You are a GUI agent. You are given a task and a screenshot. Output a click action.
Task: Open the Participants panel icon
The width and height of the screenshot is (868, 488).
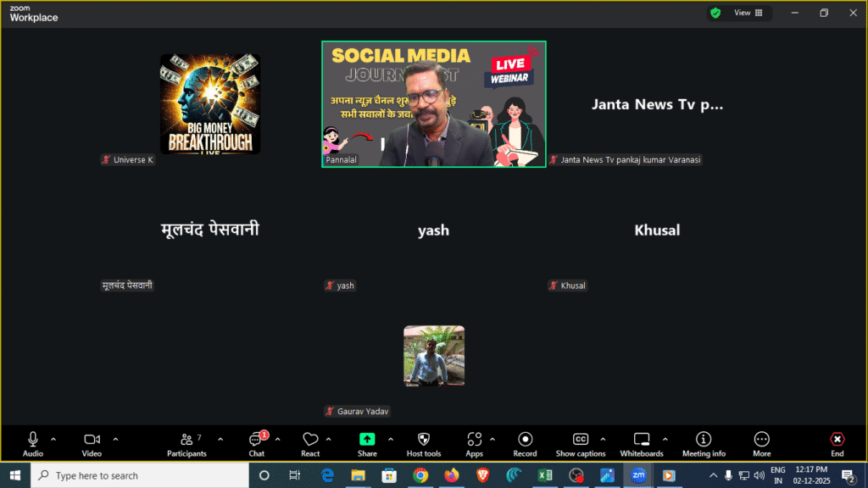[x=186, y=440]
